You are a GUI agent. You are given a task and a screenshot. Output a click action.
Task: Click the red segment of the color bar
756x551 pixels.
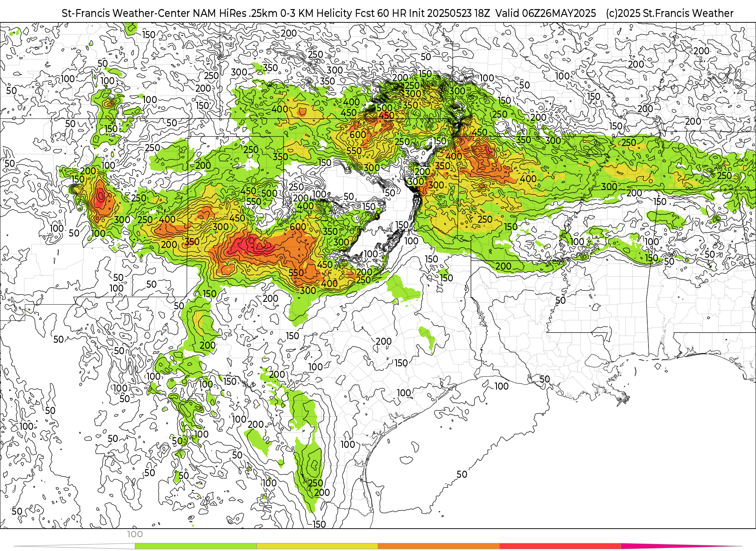(560, 546)
